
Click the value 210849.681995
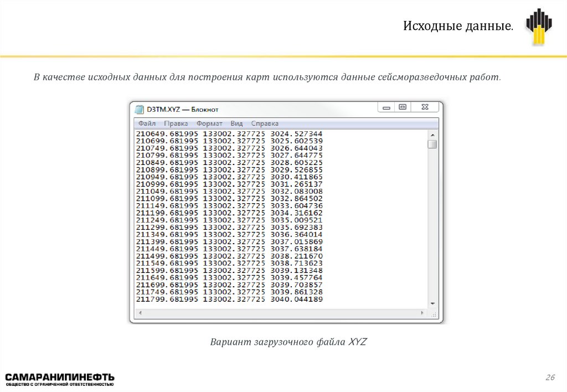coord(167,163)
